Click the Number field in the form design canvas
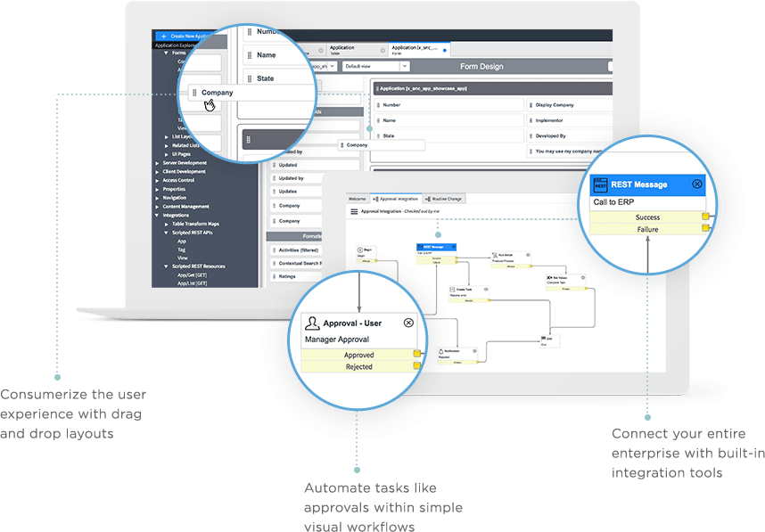This screenshot has height=532, width=765. 448,105
